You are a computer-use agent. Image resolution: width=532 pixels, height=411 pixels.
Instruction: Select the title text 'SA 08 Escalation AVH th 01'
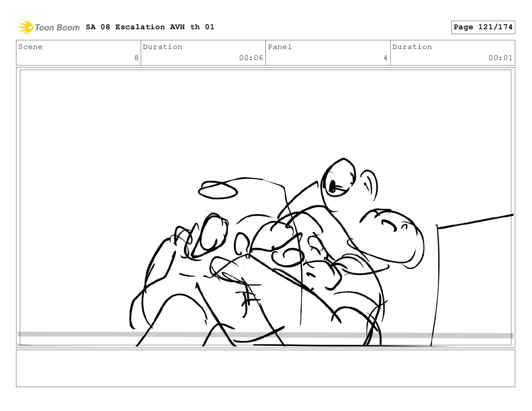pyautogui.click(x=150, y=27)
